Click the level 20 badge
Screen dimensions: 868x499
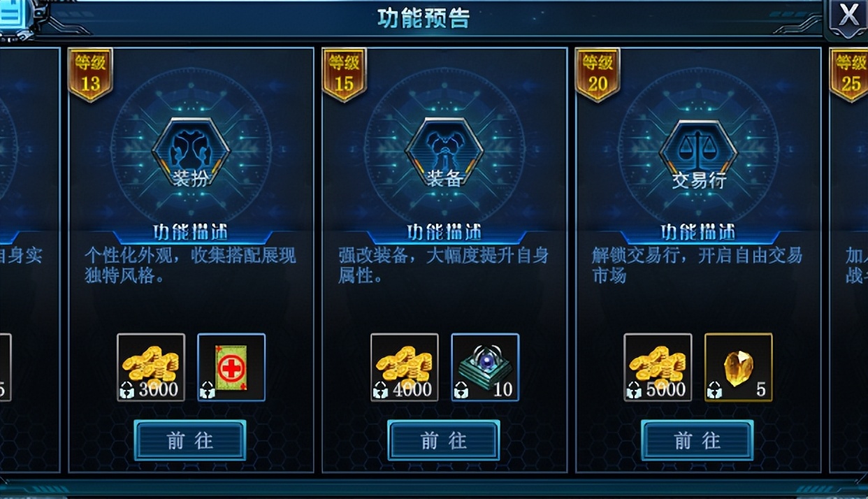598,74
